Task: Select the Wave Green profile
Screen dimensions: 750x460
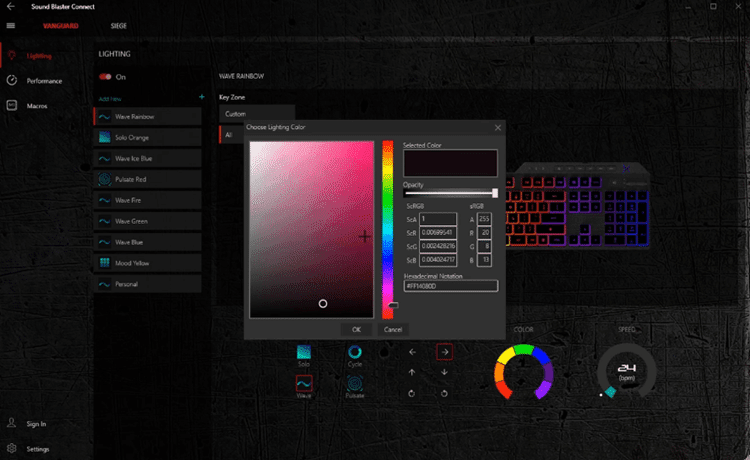Action: (148, 221)
